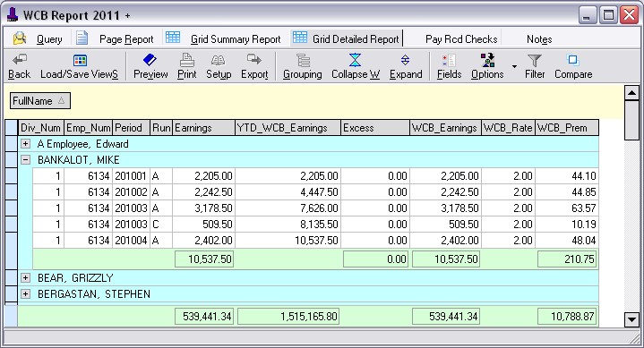This screenshot has width=644, height=348.
Task: Click the vertical scrollbar thumb
Action: tap(631, 120)
